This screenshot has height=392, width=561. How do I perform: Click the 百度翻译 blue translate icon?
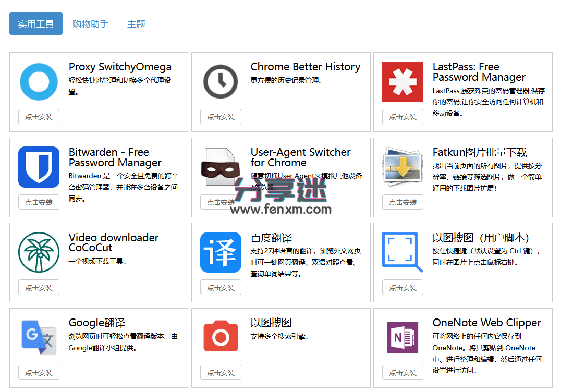(221, 252)
